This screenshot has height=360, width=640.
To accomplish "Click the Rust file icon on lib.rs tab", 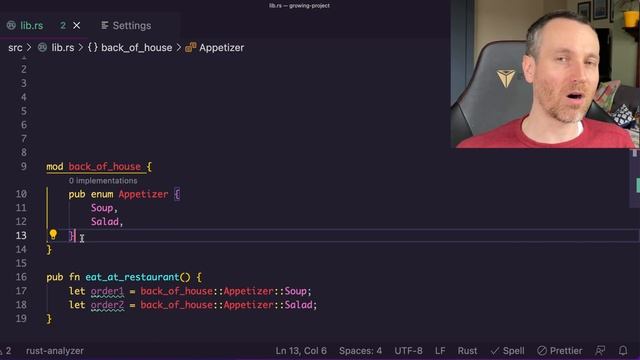I will [x=11, y=25].
